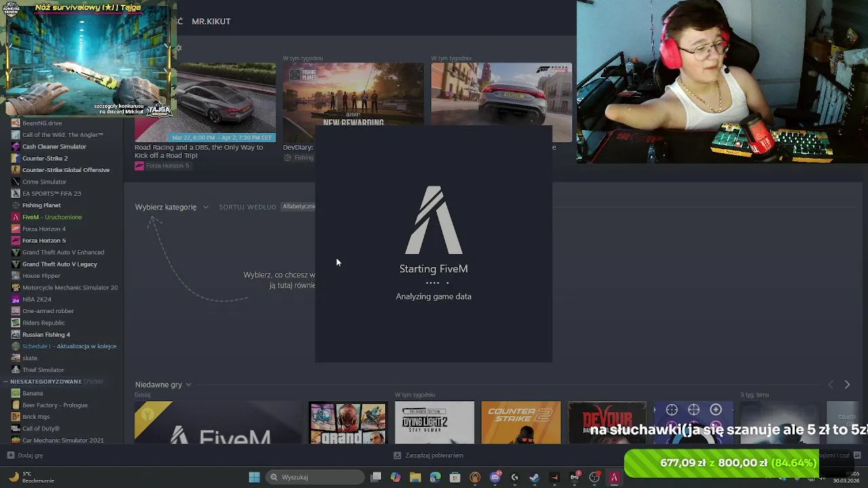
Task: Open Task View from the taskbar
Action: pos(376,477)
